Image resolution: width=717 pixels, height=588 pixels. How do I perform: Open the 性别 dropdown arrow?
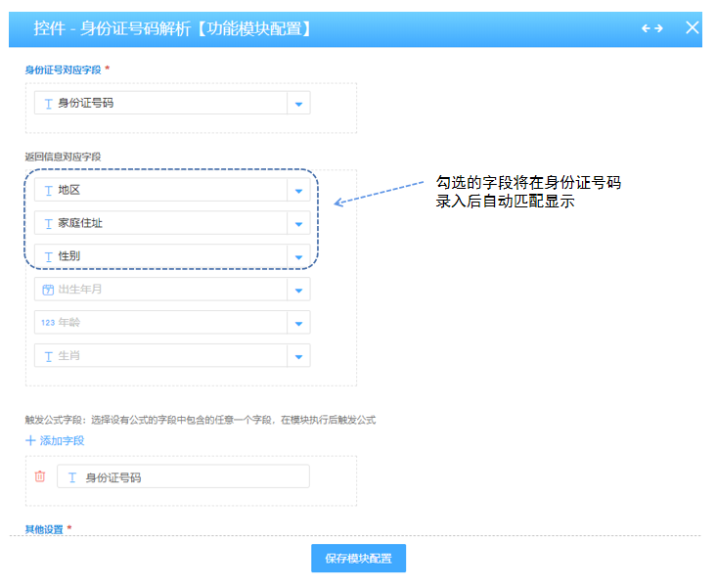pyautogui.click(x=298, y=256)
